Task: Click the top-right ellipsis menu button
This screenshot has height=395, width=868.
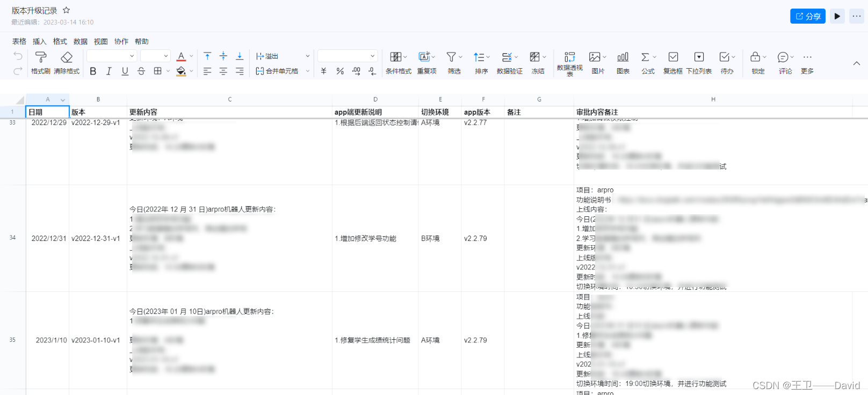Action: [857, 16]
